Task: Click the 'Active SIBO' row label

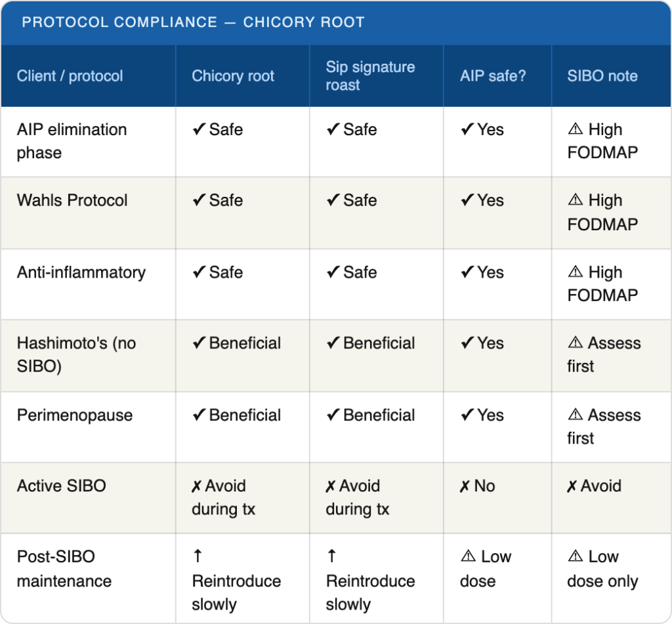Action: 61,486
